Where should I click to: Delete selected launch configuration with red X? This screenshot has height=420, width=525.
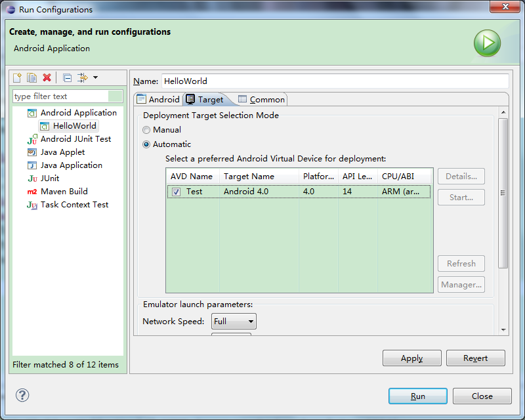pyautogui.click(x=47, y=77)
